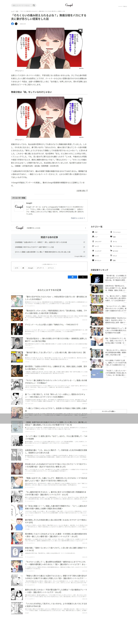This screenshot has width=138, height=644.
Task: Share on X via the icon under the title
Action: click(x=16, y=24)
